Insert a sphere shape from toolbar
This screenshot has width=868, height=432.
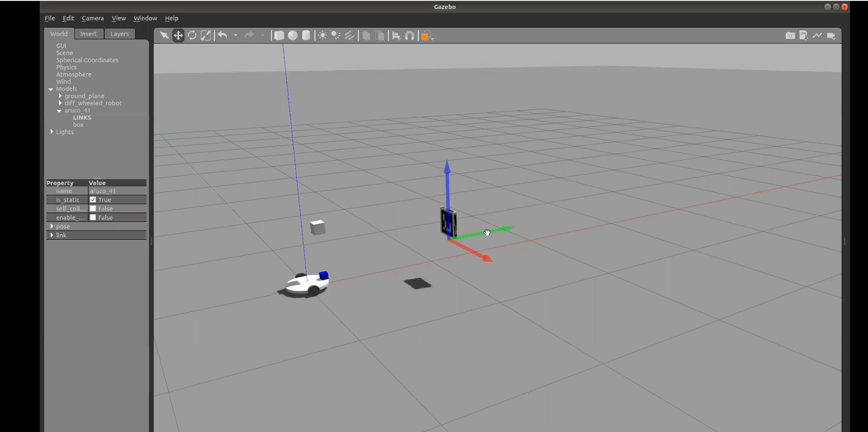[x=293, y=35]
